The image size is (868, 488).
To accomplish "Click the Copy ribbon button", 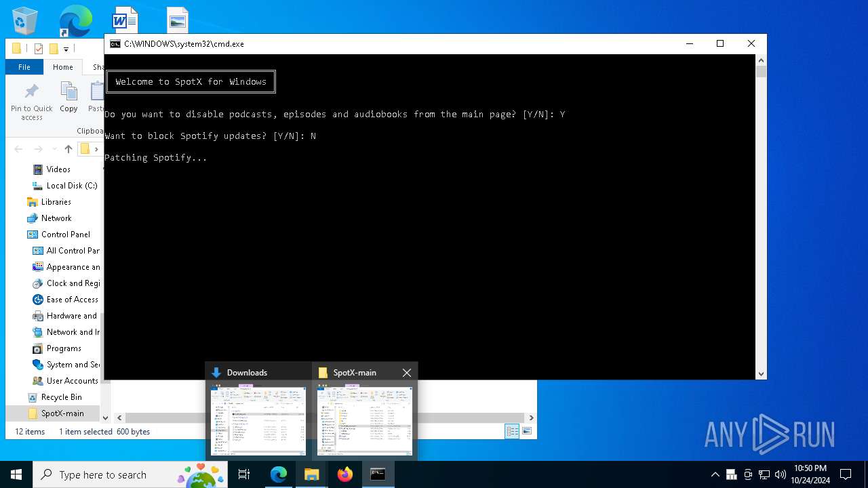I will pos(68,97).
